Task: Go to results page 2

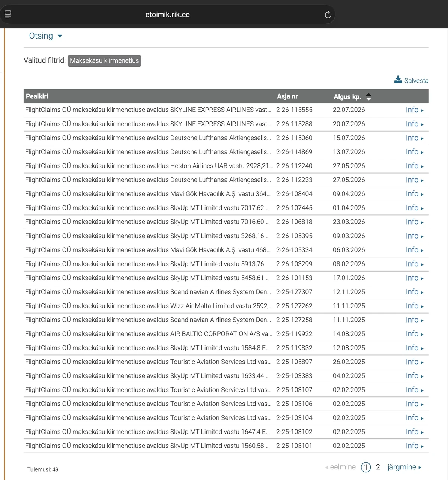Action: 378,467
